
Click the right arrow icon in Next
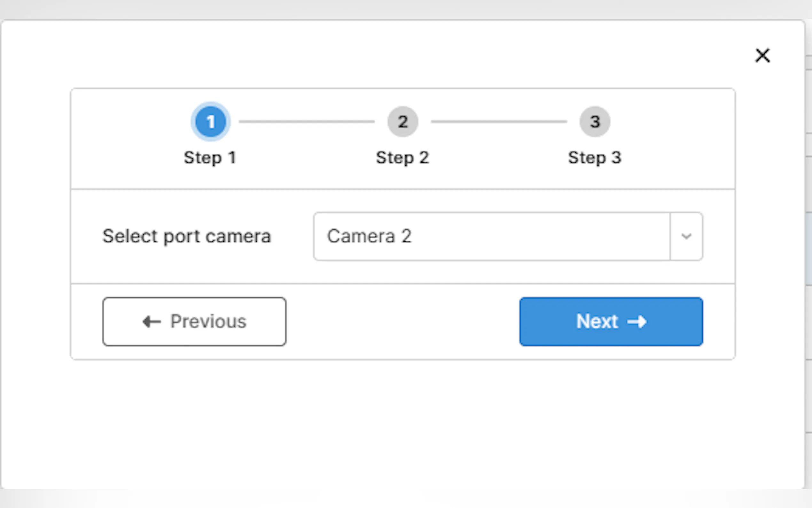(x=637, y=321)
